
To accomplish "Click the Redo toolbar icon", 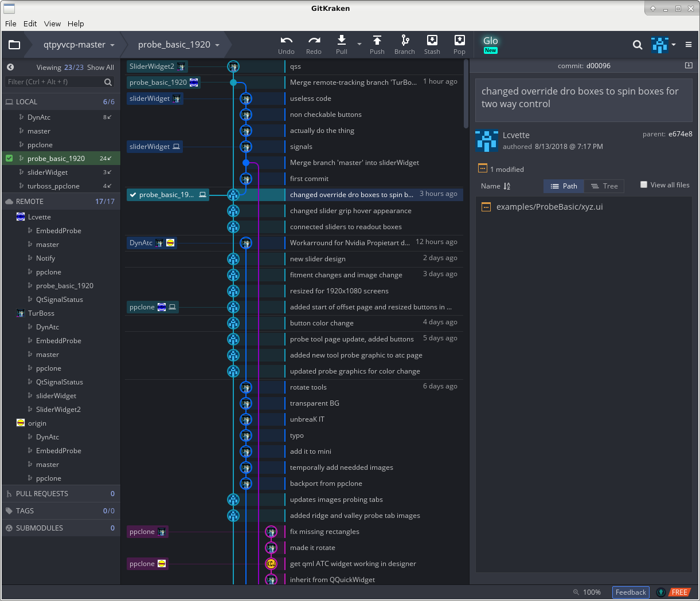I will [x=314, y=40].
